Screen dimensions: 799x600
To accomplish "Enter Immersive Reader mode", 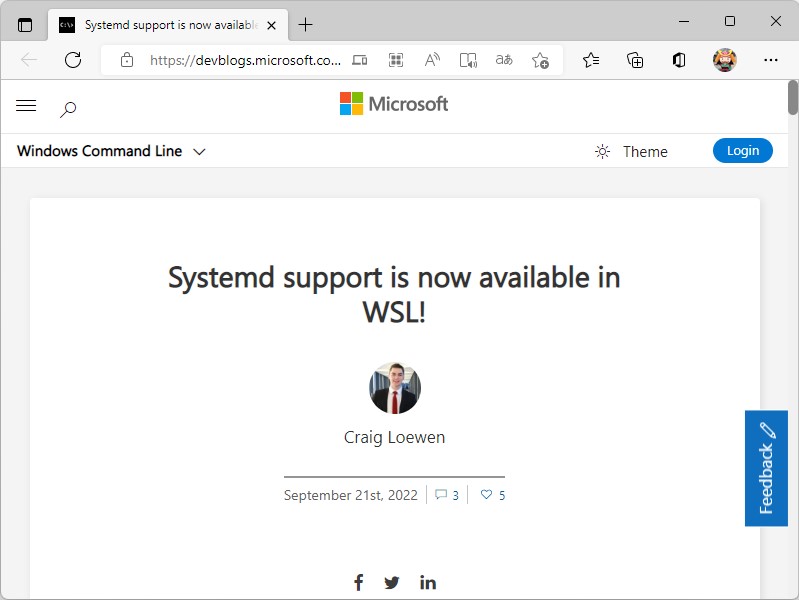I will [x=468, y=60].
